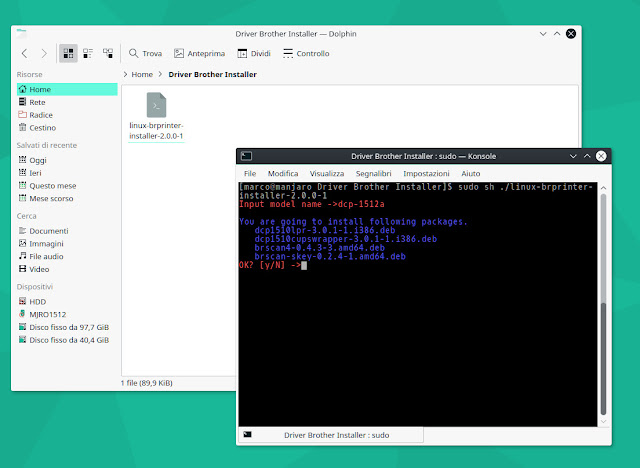Click the Dolphin window icon in title bar
Viewport: 640px width, 468px height.
[x=21, y=33]
